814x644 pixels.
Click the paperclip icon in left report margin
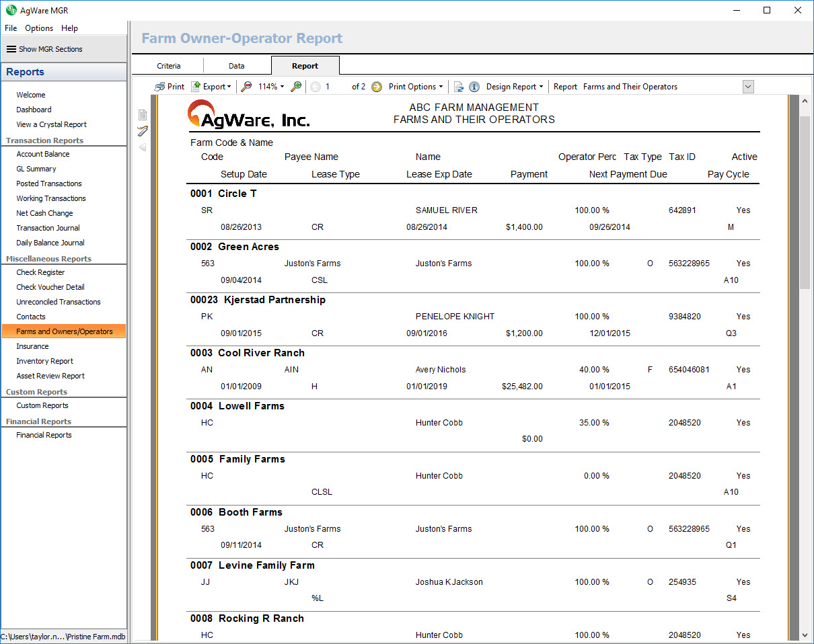click(143, 131)
